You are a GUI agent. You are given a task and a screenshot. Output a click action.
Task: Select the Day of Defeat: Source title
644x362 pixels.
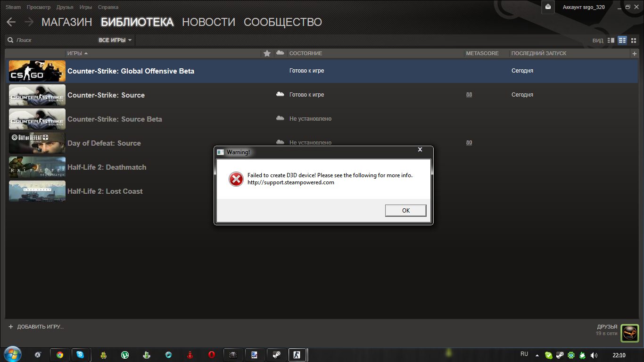coord(104,143)
